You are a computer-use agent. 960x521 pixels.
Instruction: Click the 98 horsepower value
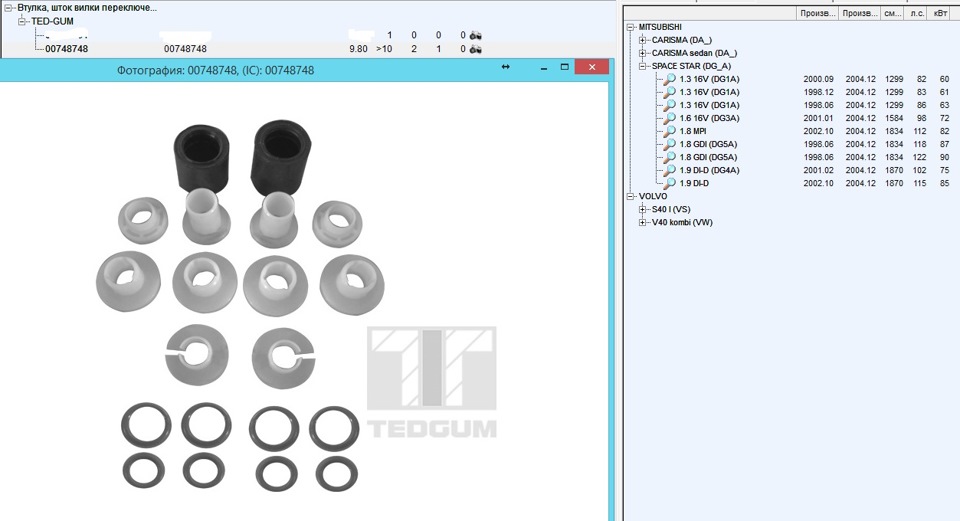click(921, 118)
